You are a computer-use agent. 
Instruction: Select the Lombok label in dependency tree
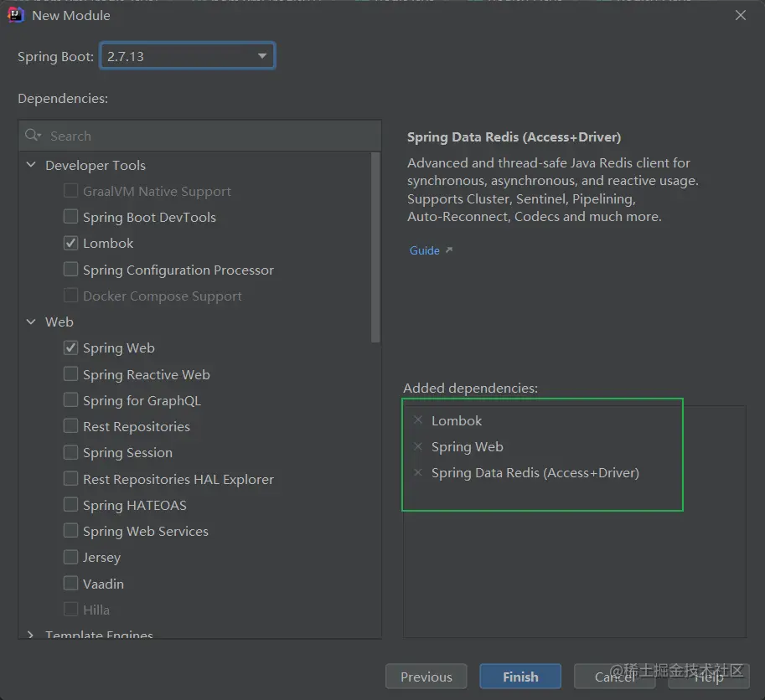point(108,244)
